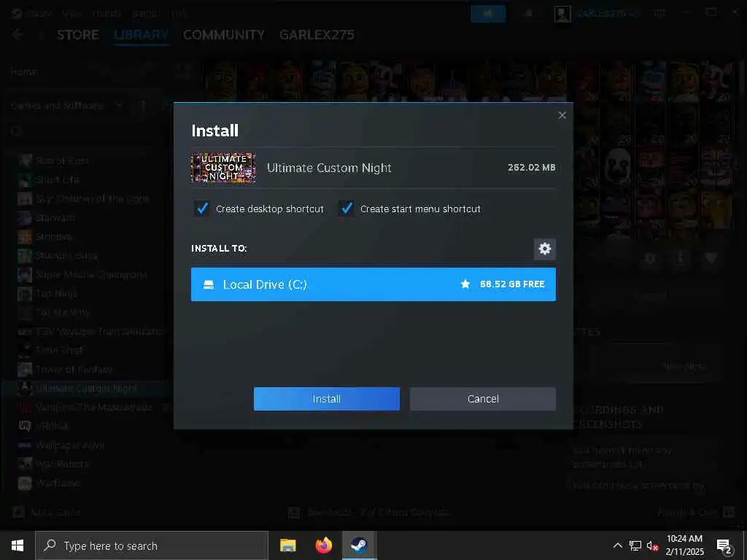Open the Windows Start menu
Viewport: 747px width, 560px height.
18,545
